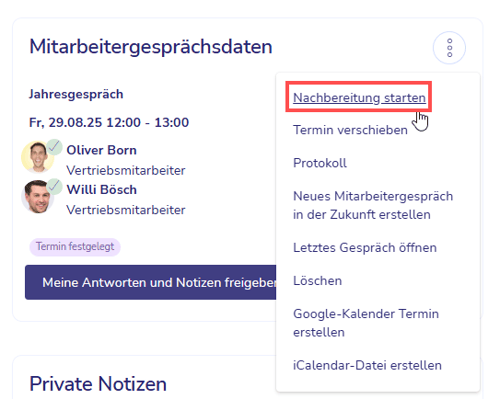Screen dimensions: 500x399
Task: Click the date Fr, 29.08.25 12:00 - 13:00
Action: (109, 122)
